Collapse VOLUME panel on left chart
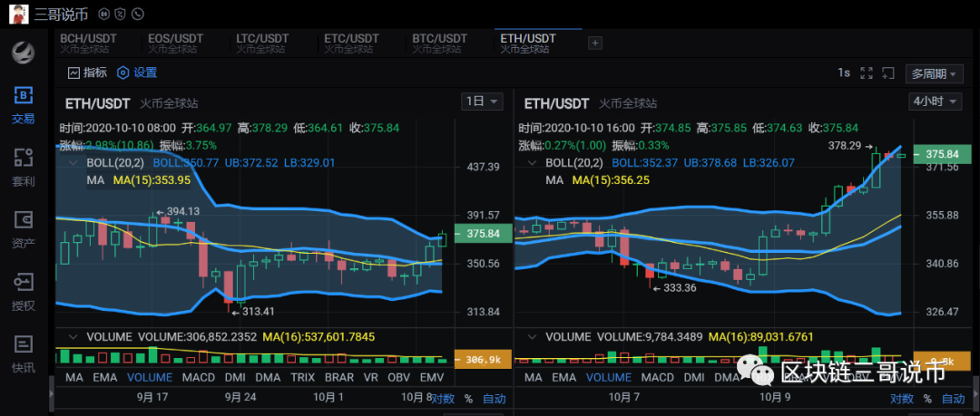Image resolution: width=980 pixels, height=416 pixels. pos(73,337)
